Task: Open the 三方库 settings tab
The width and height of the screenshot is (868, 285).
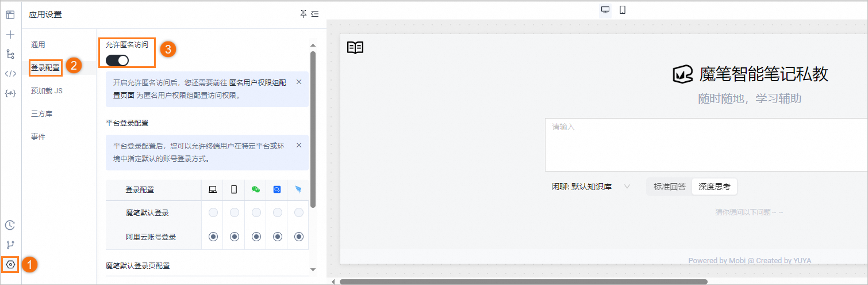Action: (41, 114)
